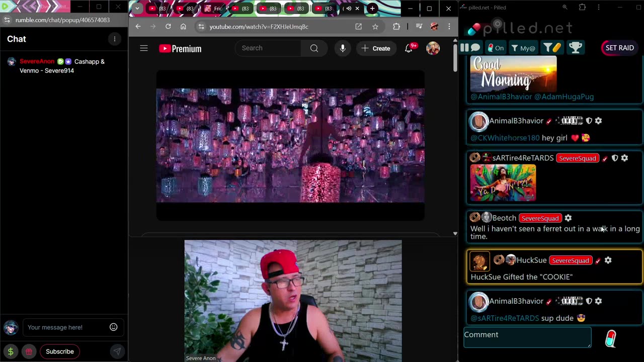Search YouTube with voice microphone
Image resolution: width=644 pixels, height=362 pixels.
pos(343,48)
